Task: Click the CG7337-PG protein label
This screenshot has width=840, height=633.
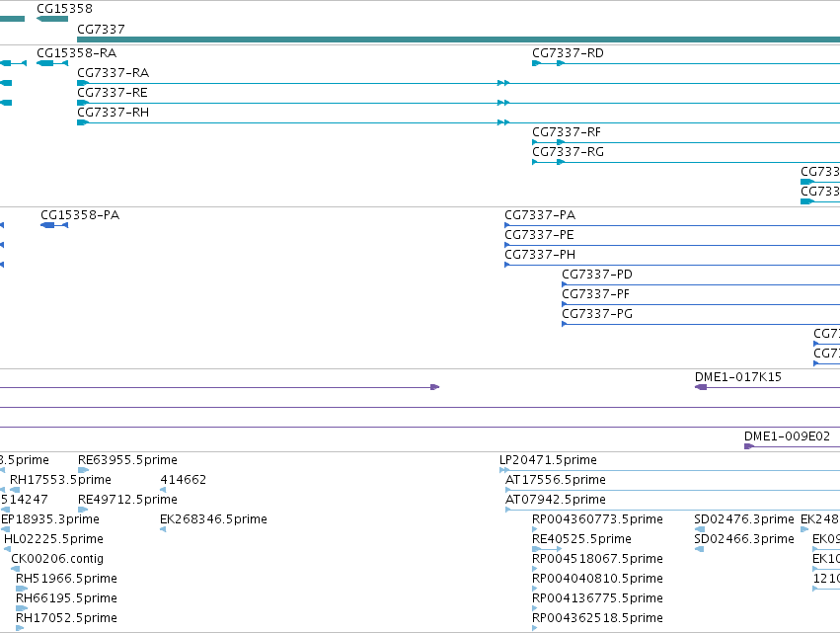Action: coord(597,314)
